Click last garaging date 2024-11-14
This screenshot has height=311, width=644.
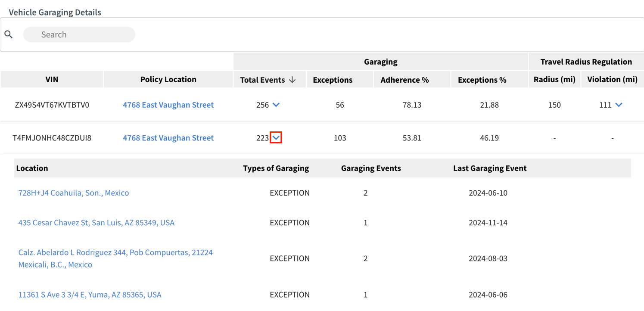tap(488, 223)
